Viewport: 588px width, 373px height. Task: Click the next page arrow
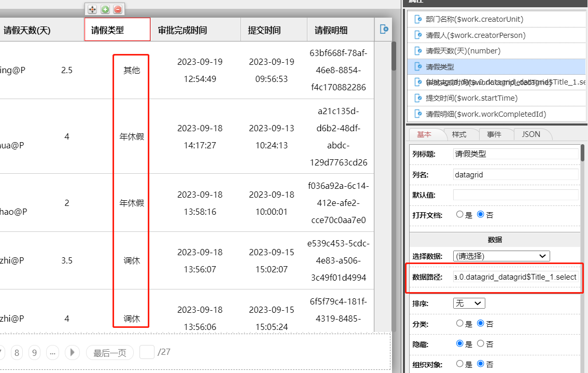(x=72, y=352)
